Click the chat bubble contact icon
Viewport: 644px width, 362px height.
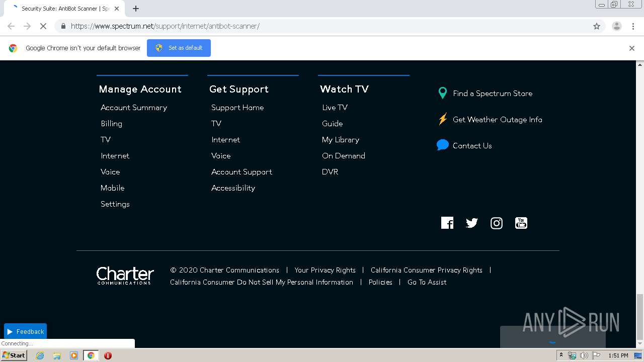point(443,145)
